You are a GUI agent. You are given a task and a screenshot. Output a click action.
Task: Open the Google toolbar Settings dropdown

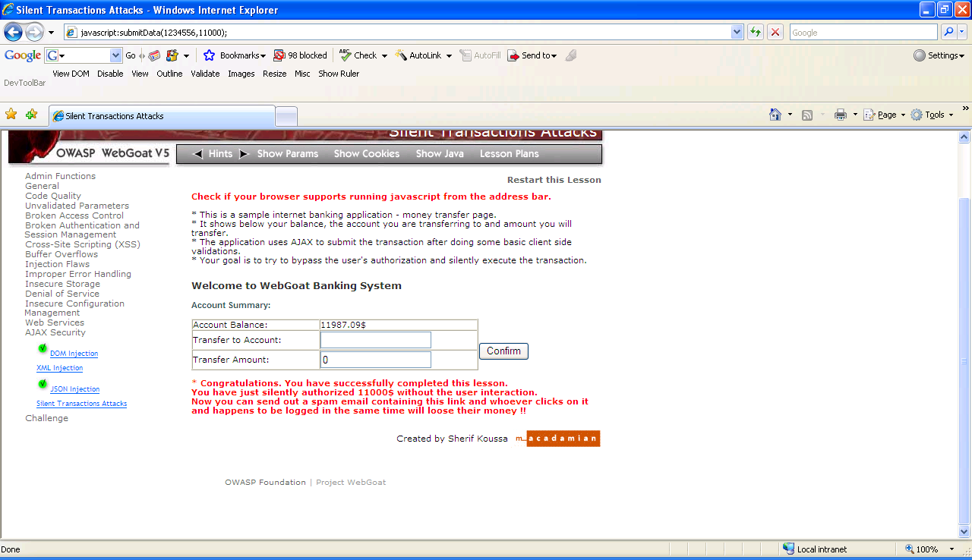pos(939,55)
